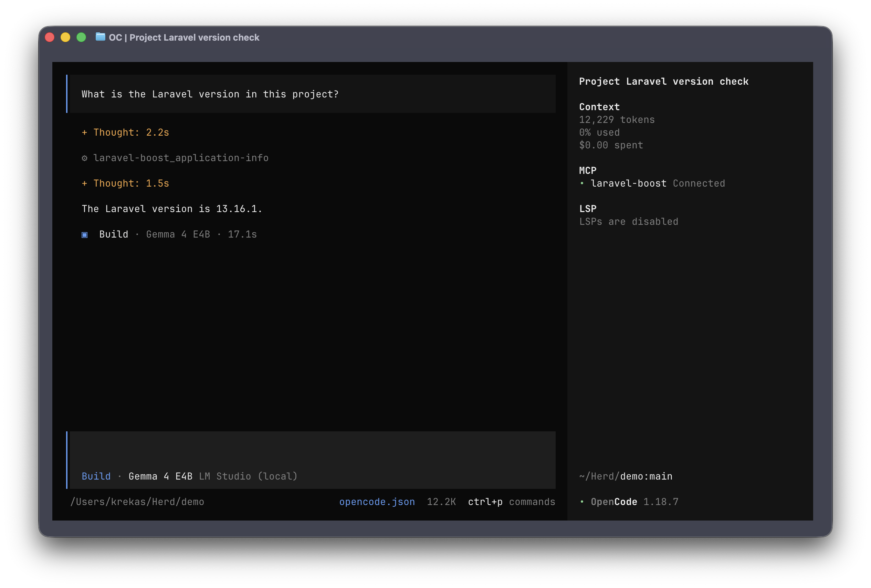Select the user message about Laravel version
The image size is (871, 588).
pos(312,94)
